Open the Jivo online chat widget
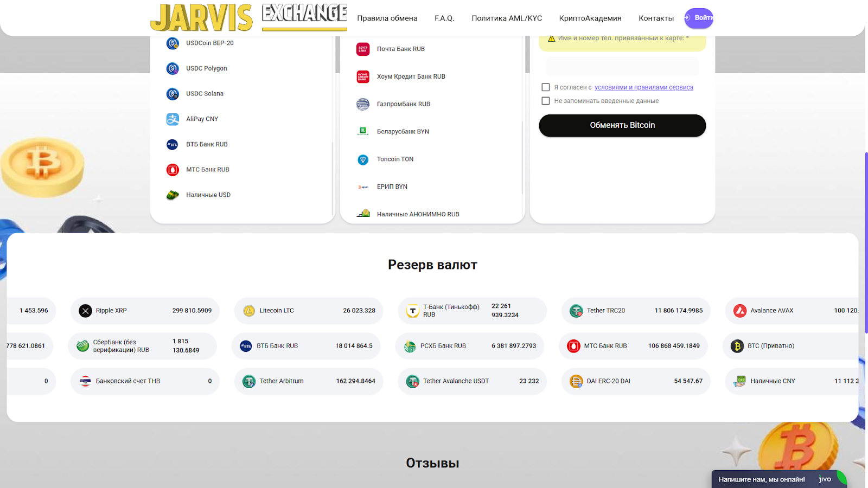 pyautogui.click(x=779, y=479)
